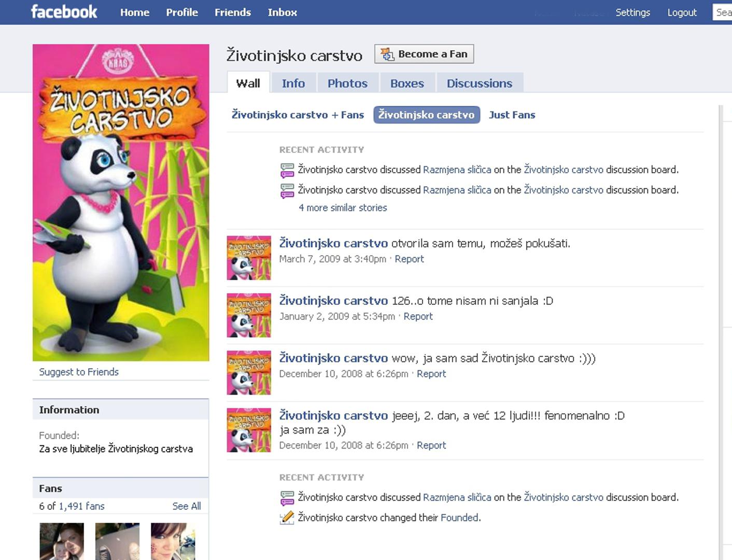Click first Recent Activity discussion icon
Image resolution: width=732 pixels, height=560 pixels.
(x=287, y=170)
